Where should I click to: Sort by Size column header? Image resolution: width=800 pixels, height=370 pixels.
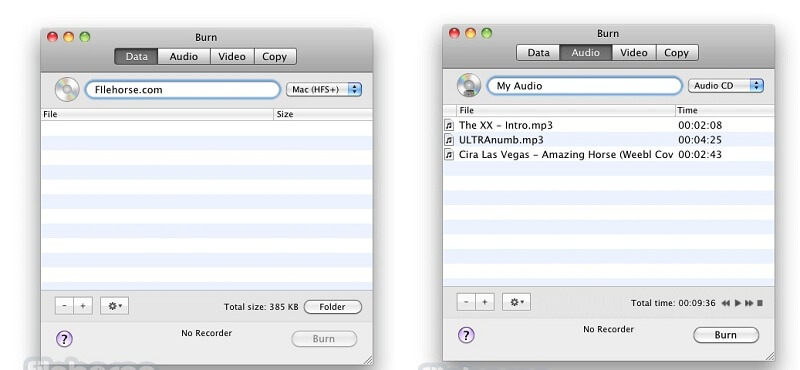coord(323,114)
